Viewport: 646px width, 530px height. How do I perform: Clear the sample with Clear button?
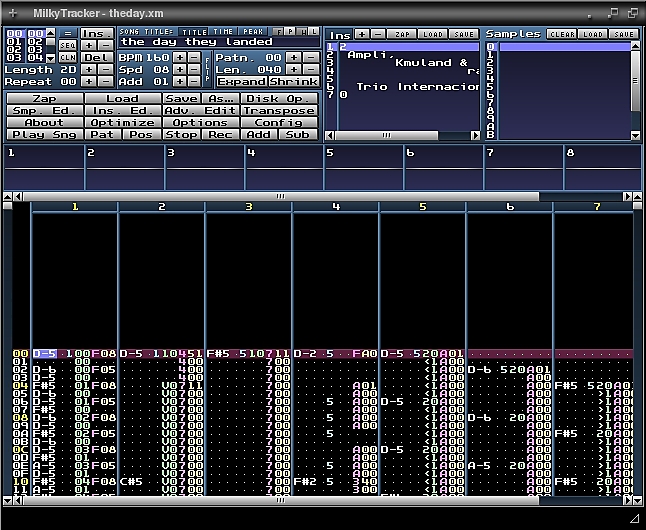(561, 34)
